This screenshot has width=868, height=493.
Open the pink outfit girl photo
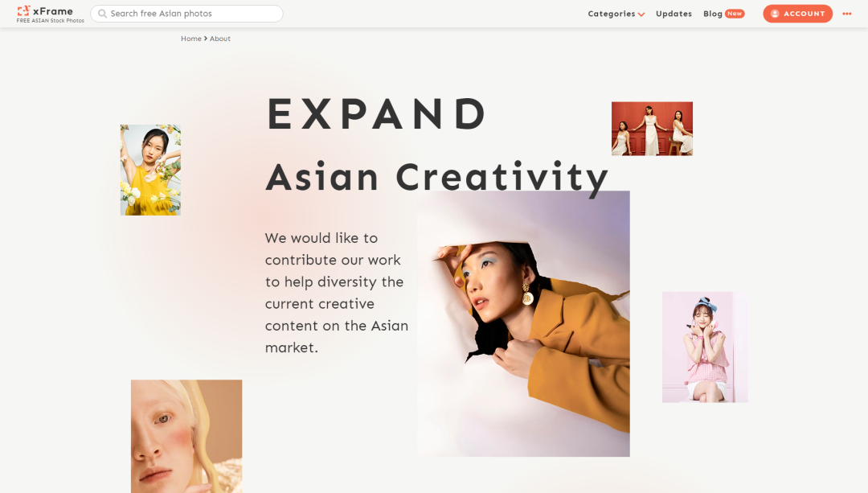[705, 347]
